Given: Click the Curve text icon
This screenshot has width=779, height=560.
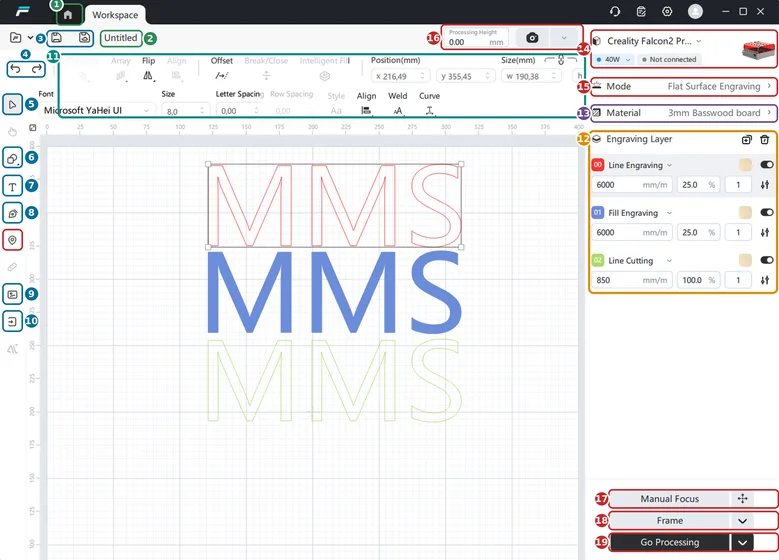Looking at the screenshot, I should coord(430,110).
